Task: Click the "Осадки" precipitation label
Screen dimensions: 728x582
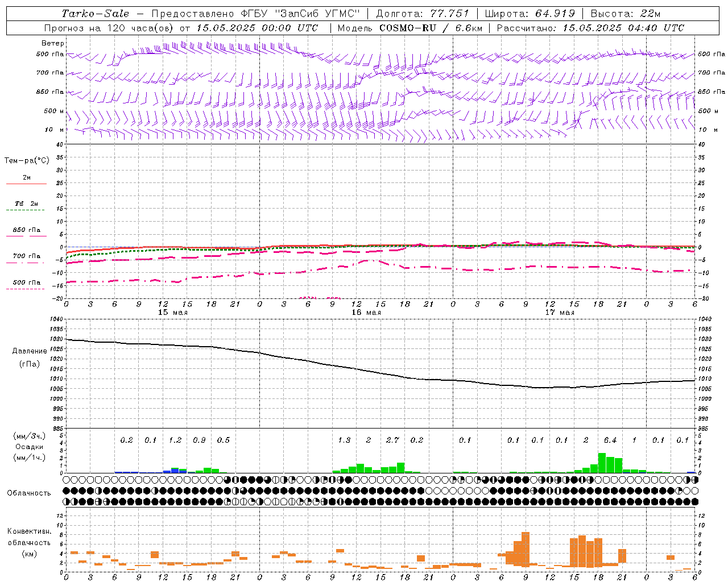Action: tap(29, 447)
